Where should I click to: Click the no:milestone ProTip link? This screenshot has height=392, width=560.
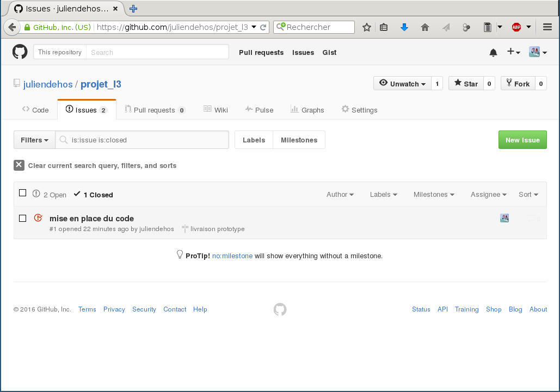(x=232, y=256)
